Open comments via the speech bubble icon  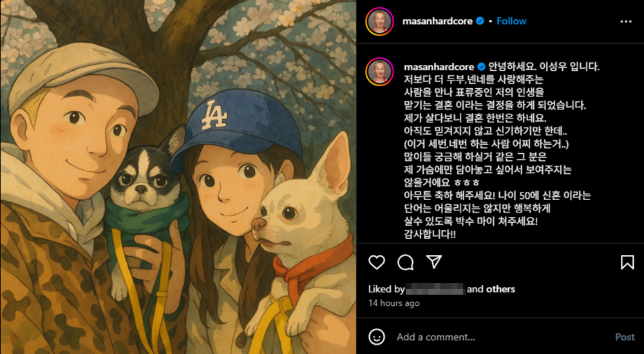pyautogui.click(x=405, y=262)
